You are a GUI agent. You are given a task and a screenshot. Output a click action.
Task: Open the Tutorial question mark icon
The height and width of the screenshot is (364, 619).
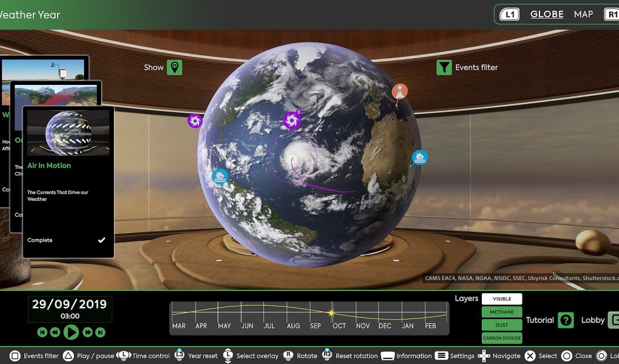[566, 320]
